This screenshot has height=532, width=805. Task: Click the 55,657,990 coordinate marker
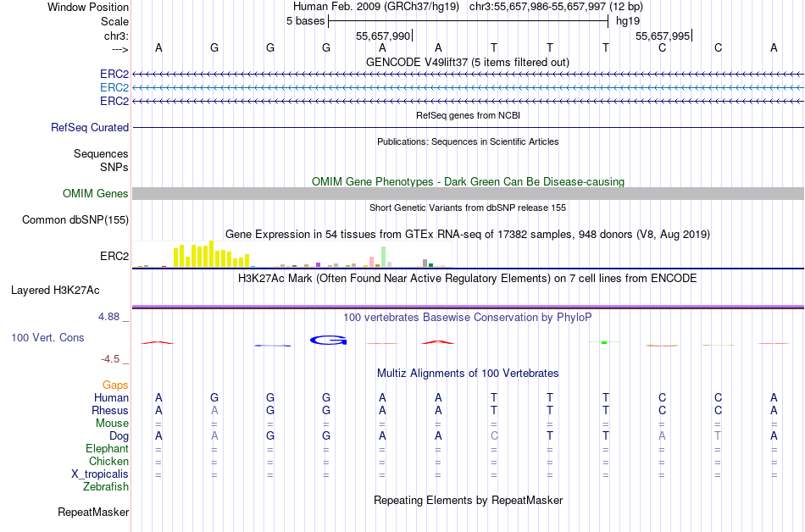[x=384, y=36]
